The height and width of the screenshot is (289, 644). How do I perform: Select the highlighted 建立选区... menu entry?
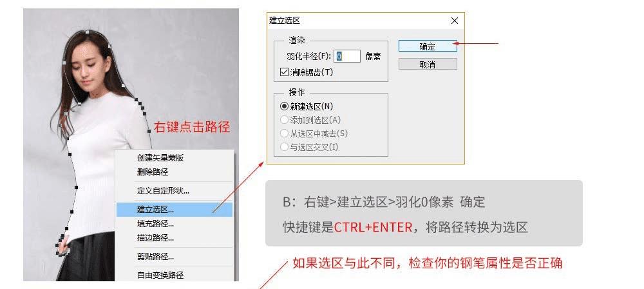coord(175,210)
